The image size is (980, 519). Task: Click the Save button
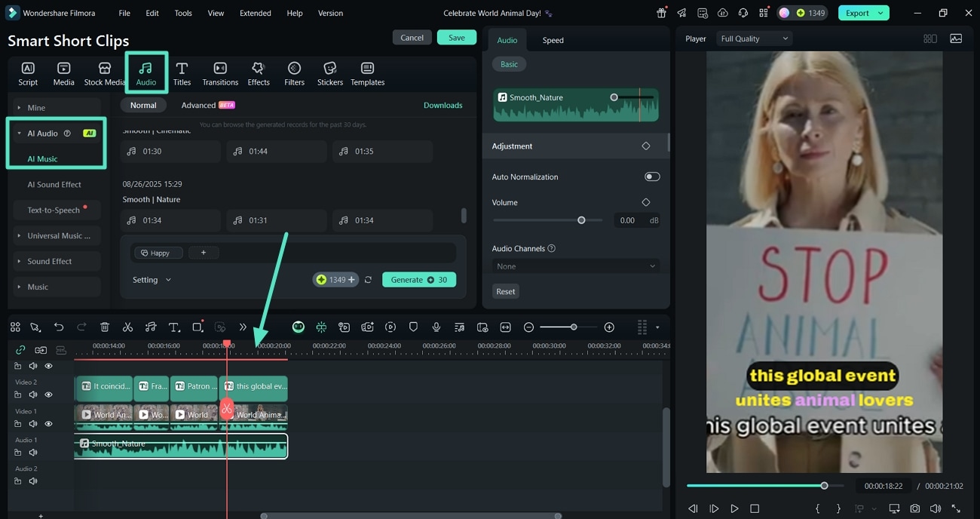457,37
